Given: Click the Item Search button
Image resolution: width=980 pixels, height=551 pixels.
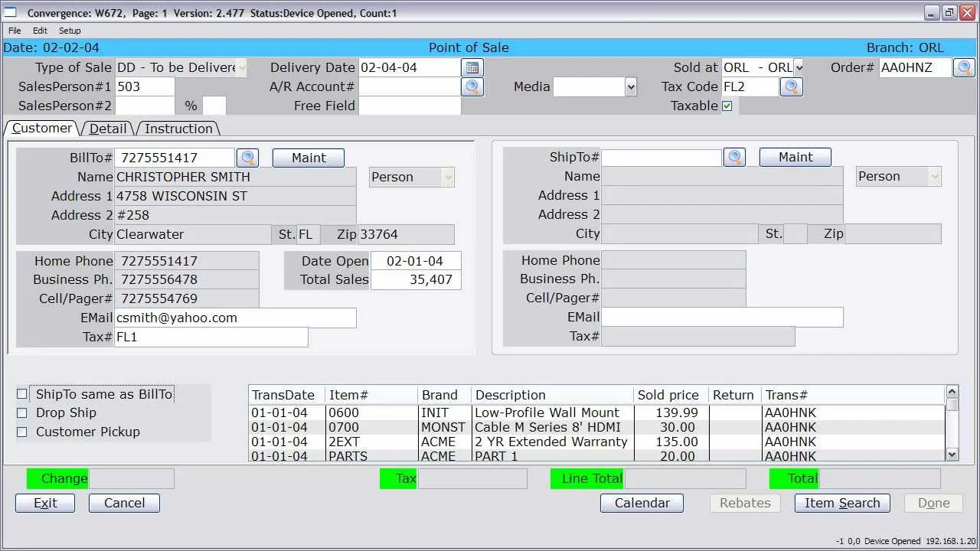Looking at the screenshot, I should click(842, 503).
